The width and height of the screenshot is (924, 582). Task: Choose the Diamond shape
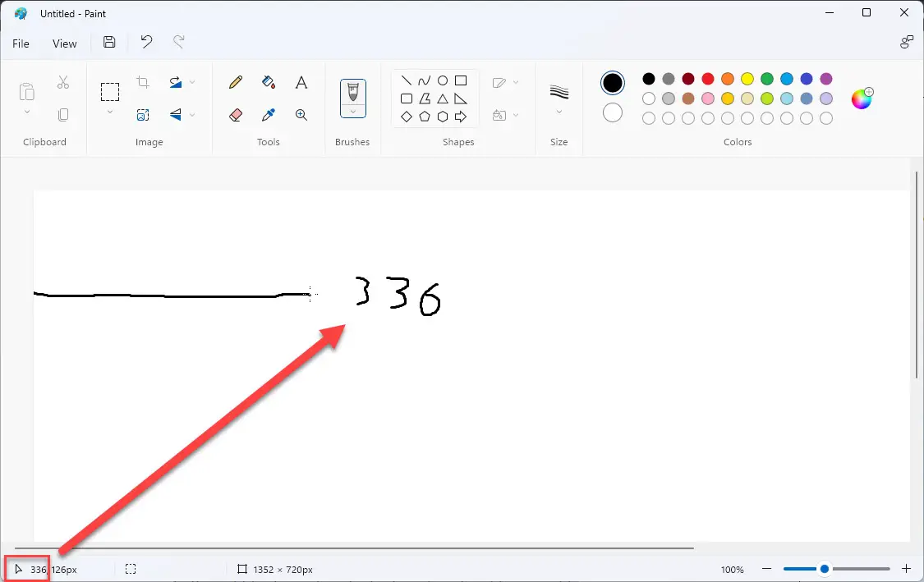pyautogui.click(x=407, y=117)
